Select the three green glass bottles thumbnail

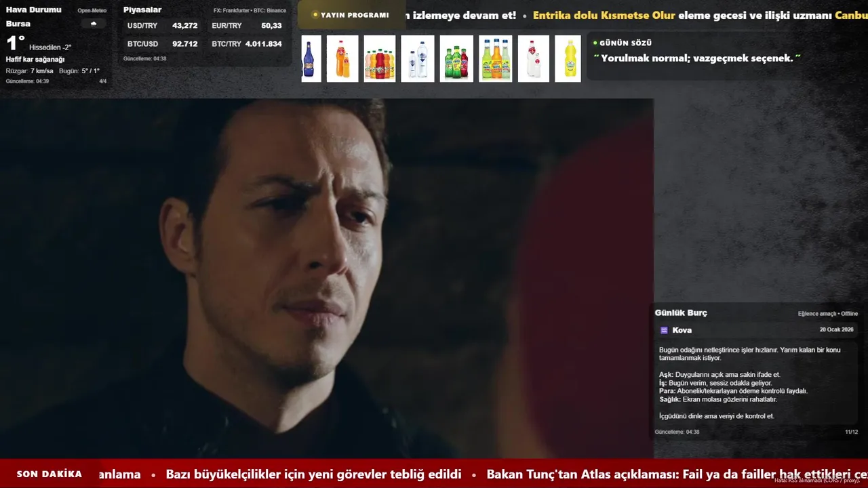pyautogui.click(x=456, y=59)
